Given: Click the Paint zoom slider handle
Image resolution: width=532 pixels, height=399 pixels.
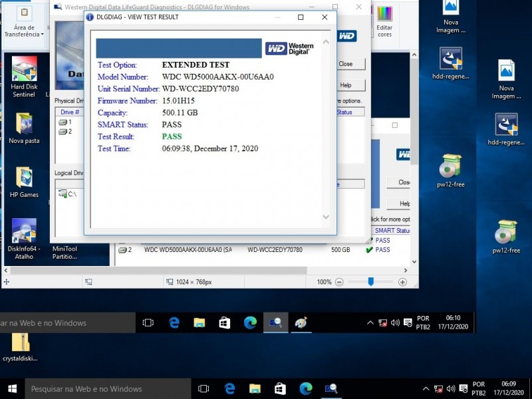Looking at the screenshot, I should tap(371, 281).
